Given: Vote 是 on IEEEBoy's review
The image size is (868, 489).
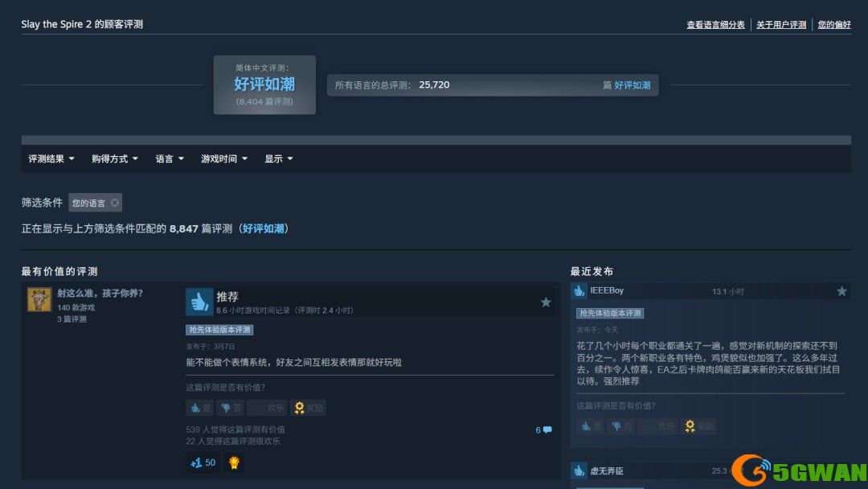Looking at the screenshot, I should tap(590, 426).
